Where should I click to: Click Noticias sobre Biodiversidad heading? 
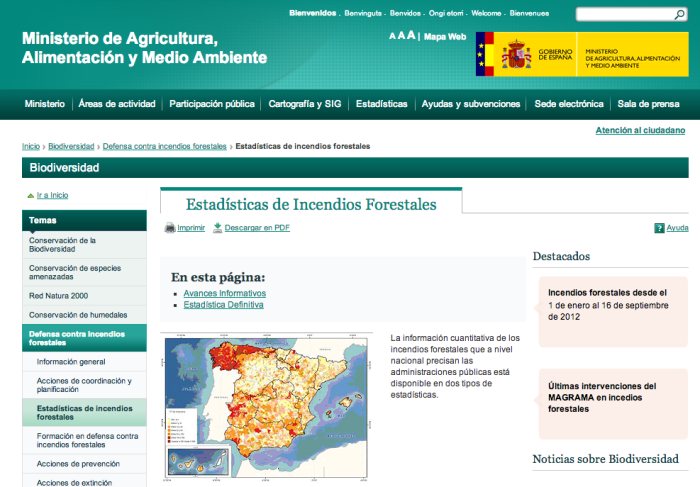[x=605, y=459]
